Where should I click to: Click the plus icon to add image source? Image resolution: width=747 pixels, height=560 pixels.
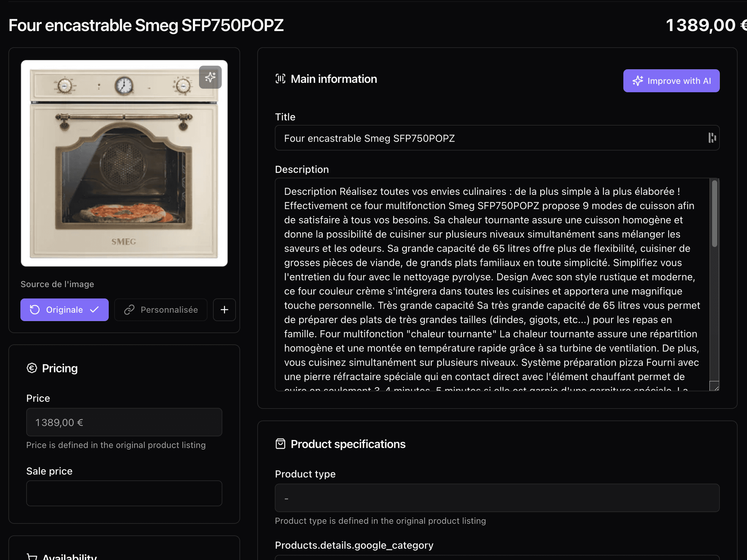point(224,310)
